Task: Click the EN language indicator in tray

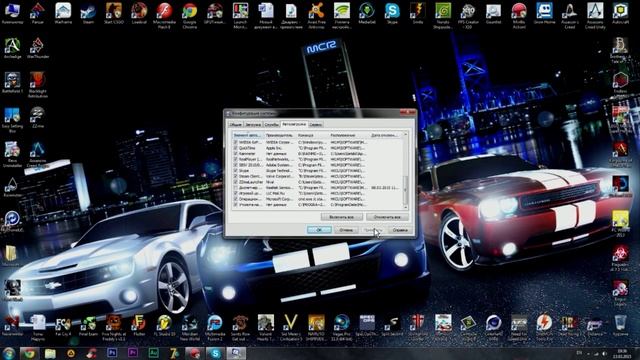Action: point(579,353)
